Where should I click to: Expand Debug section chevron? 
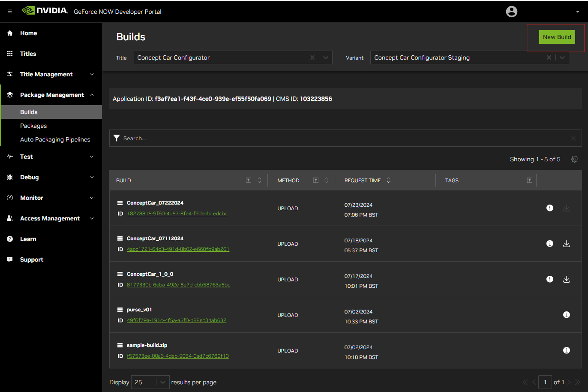click(x=92, y=177)
